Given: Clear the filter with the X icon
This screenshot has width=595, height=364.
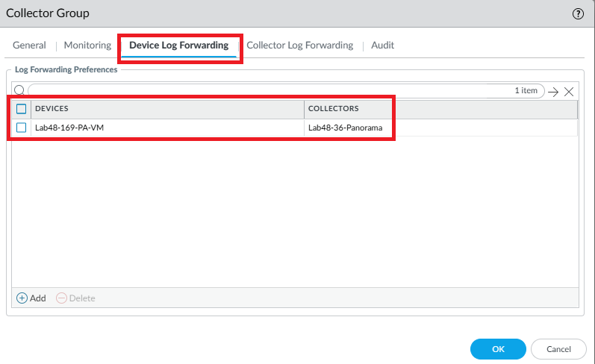Looking at the screenshot, I should pos(569,91).
